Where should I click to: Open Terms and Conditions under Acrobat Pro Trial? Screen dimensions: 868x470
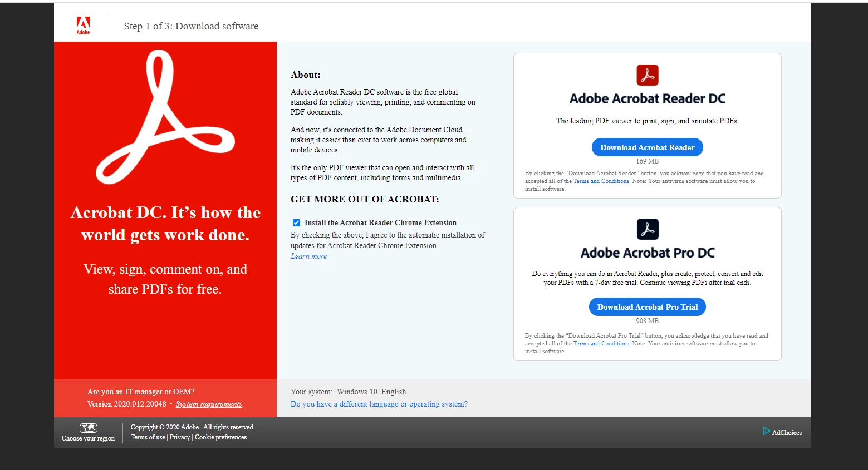601,344
